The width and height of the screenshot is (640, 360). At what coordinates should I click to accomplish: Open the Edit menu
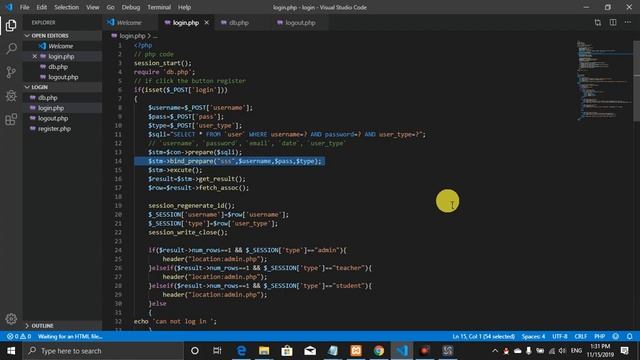42,7
